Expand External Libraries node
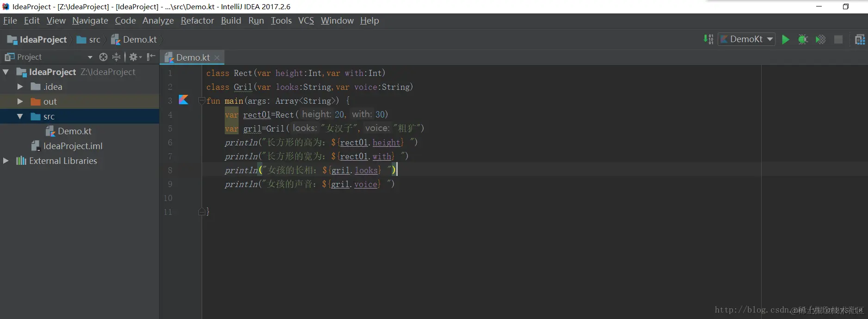This screenshot has height=319, width=868. point(6,161)
